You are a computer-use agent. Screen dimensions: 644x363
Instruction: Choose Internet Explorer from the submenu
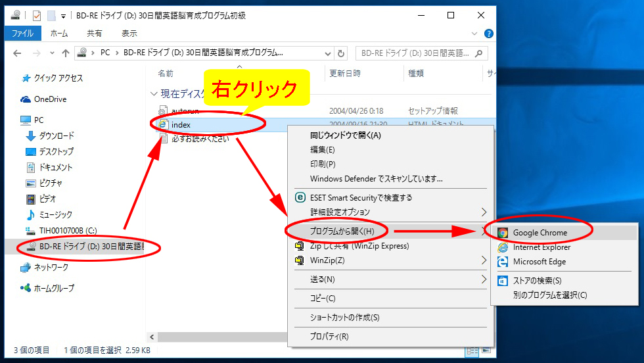(x=564, y=247)
